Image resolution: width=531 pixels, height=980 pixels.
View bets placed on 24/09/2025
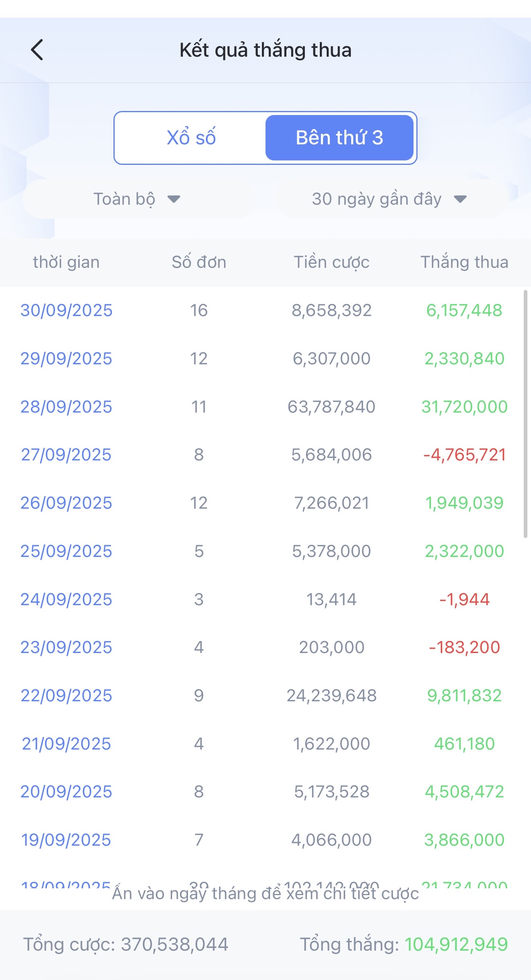[66, 600]
